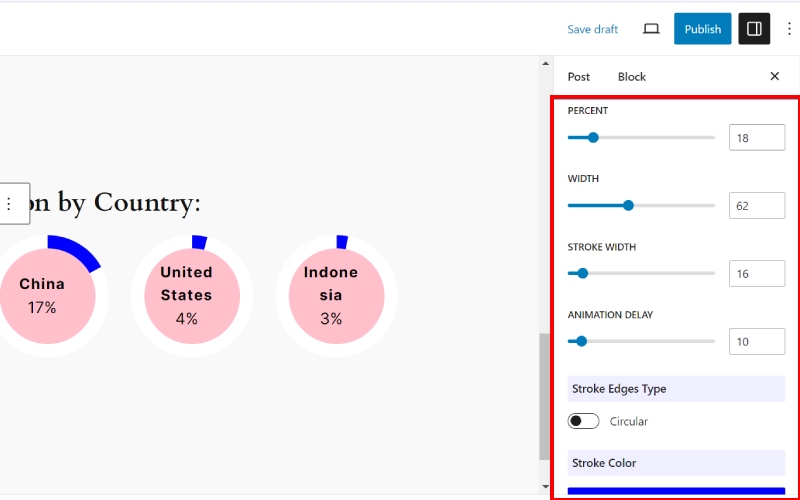The image size is (800, 500).
Task: Switch to the Block tab
Action: pos(632,77)
